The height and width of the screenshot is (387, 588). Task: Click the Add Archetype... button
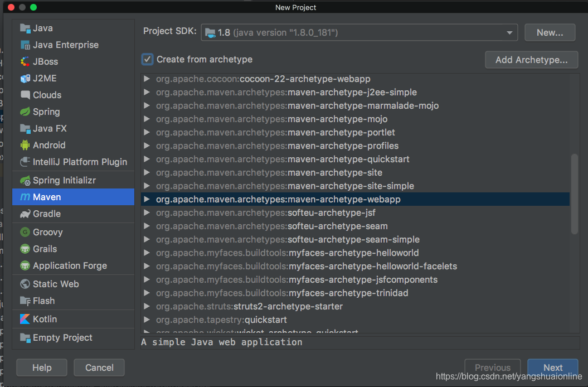(531, 60)
